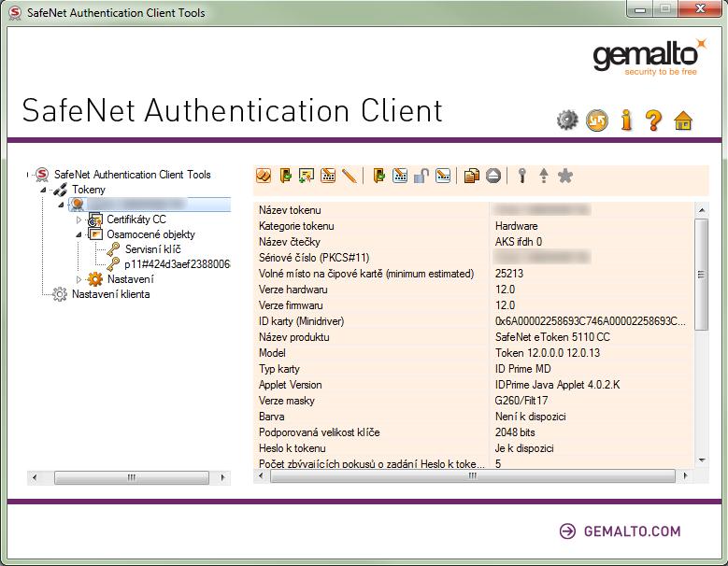Viewport: 728px width, 566px height.
Task: Click the ID karty (Minidriver) value
Action: point(590,321)
